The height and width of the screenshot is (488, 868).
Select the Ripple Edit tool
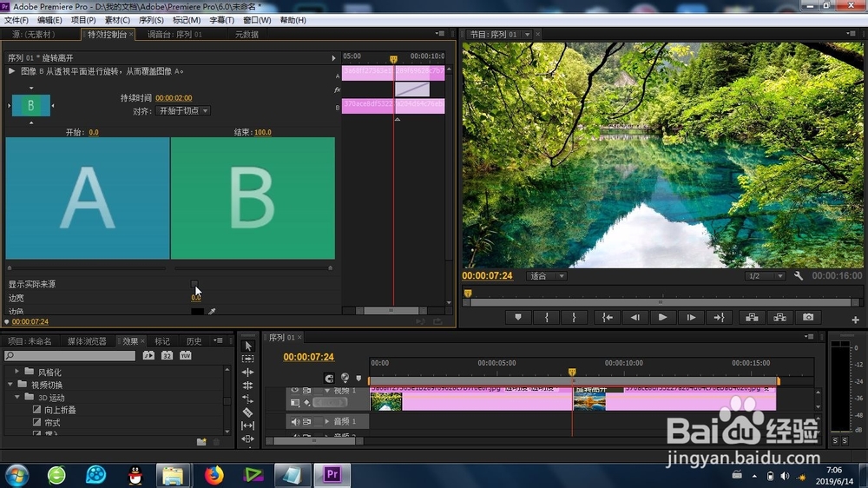point(248,373)
